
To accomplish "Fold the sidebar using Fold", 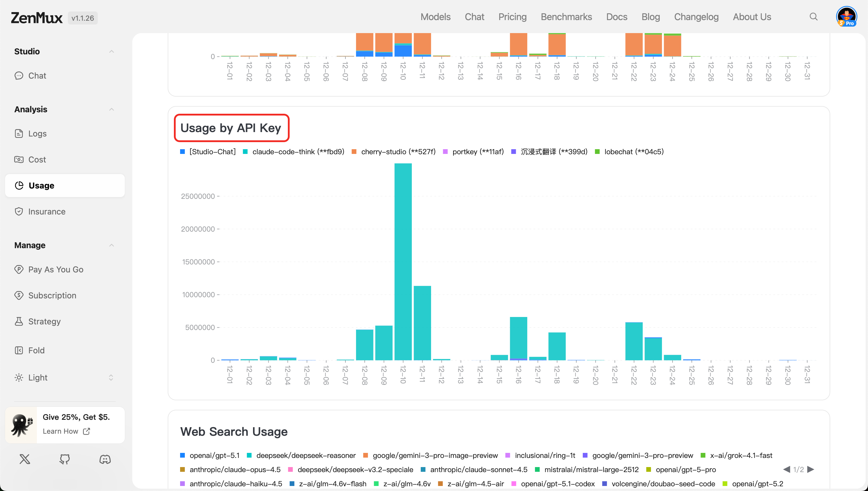I will [36, 350].
